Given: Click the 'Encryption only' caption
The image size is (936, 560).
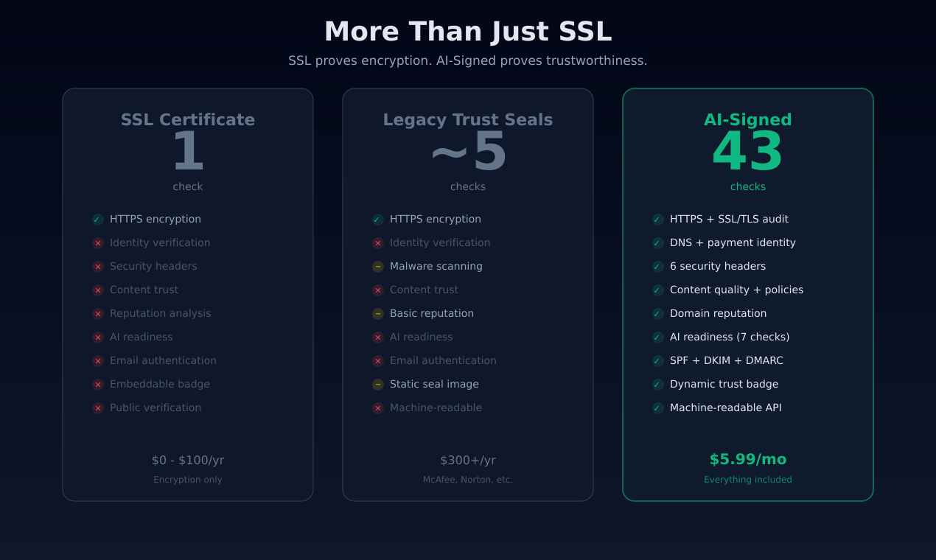Looking at the screenshot, I should click(x=188, y=480).
